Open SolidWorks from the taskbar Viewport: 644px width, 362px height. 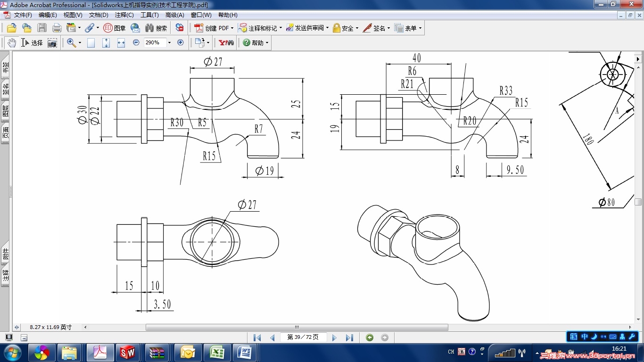point(128,352)
